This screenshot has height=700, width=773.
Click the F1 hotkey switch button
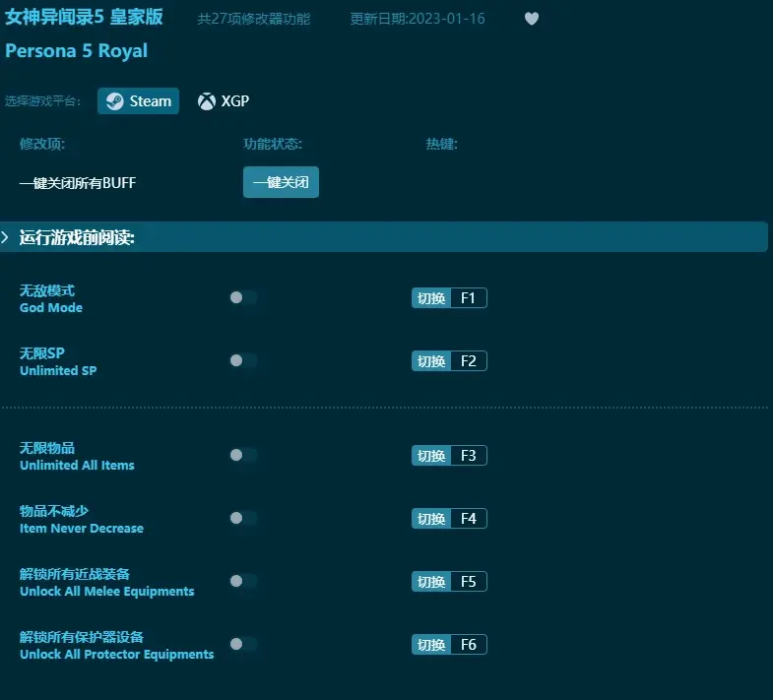(x=449, y=297)
